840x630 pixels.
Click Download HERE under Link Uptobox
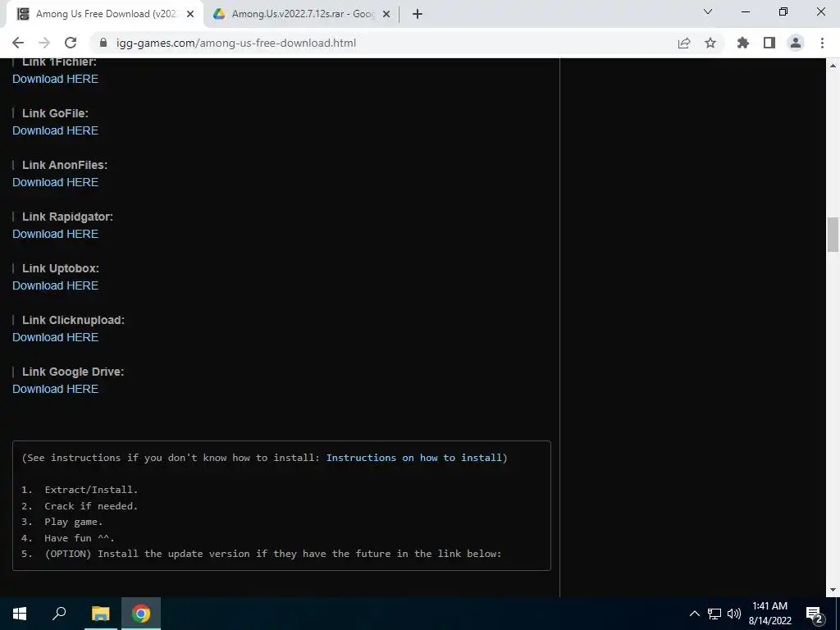coord(55,285)
